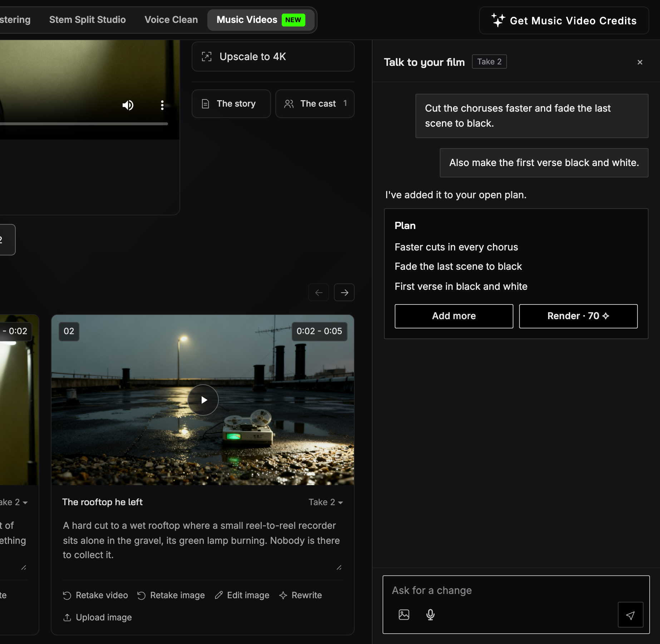Switch to the Stem Split Studio tab
The width and height of the screenshot is (660, 644).
tap(88, 20)
